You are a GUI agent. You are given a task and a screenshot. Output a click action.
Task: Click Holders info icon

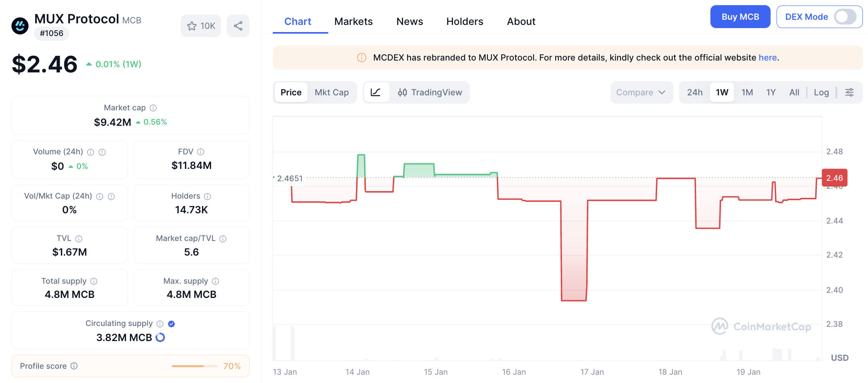207,196
